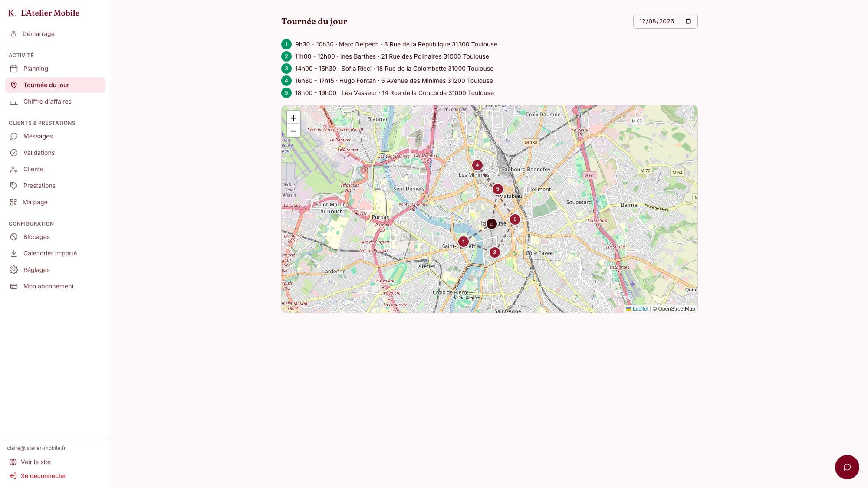This screenshot has width=868, height=488.
Task: Click claire@latelier-mobile.fr account email
Action: tap(36, 448)
